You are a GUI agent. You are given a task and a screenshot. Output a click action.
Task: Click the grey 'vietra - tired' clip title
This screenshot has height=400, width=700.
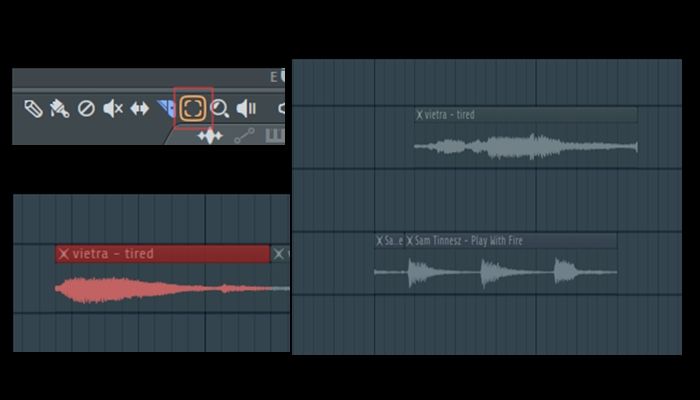click(x=450, y=115)
